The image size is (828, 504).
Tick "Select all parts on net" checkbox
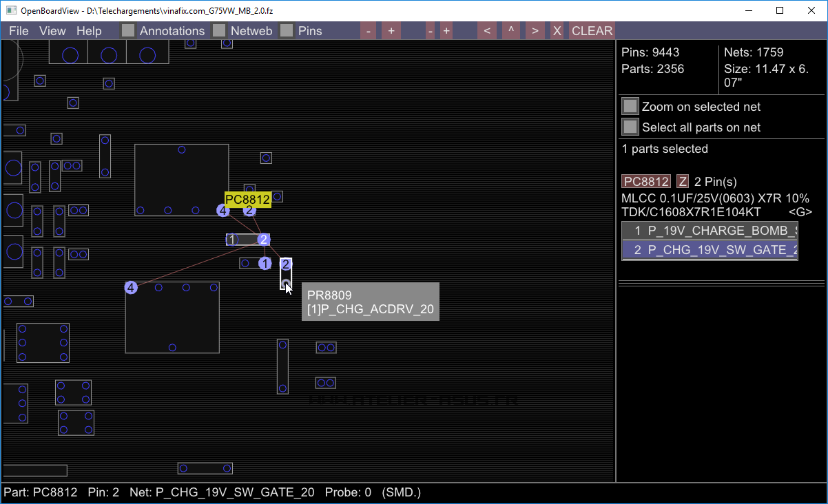click(x=630, y=127)
